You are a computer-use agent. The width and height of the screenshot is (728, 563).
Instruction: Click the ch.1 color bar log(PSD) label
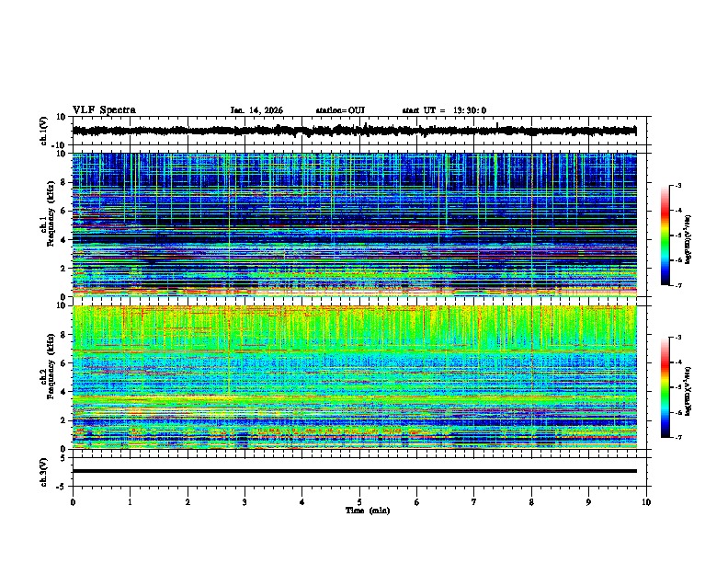pos(688,240)
